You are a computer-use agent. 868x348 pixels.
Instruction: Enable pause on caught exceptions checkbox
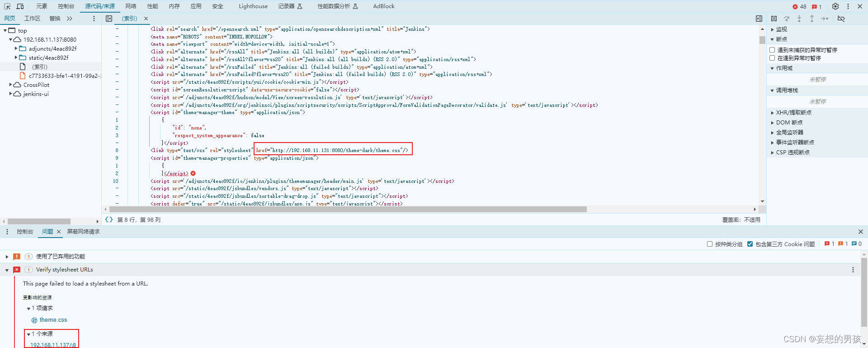point(772,58)
